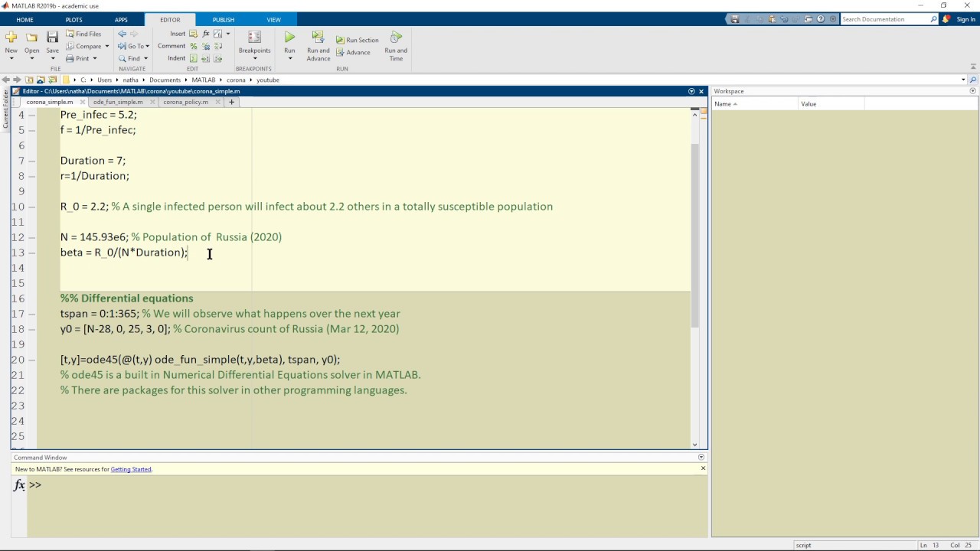Run the script with green Run icon
Image resolution: width=980 pixels, height=551 pixels.
coord(289,37)
